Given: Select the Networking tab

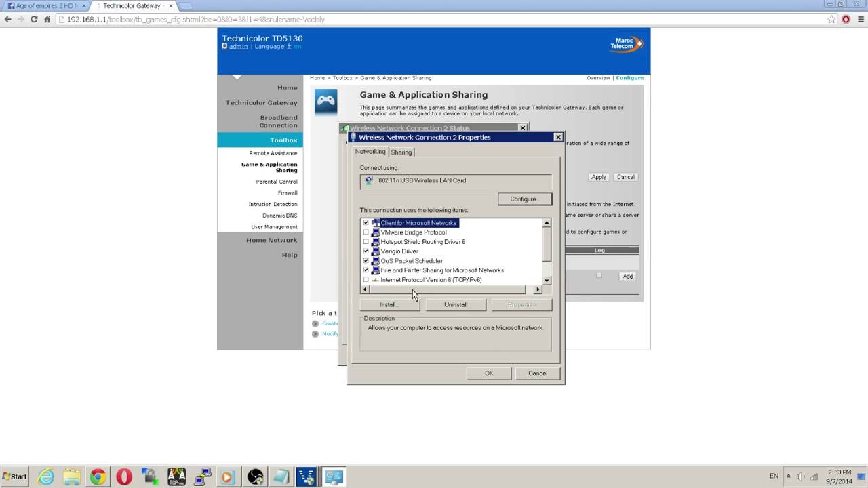Looking at the screenshot, I should point(370,152).
